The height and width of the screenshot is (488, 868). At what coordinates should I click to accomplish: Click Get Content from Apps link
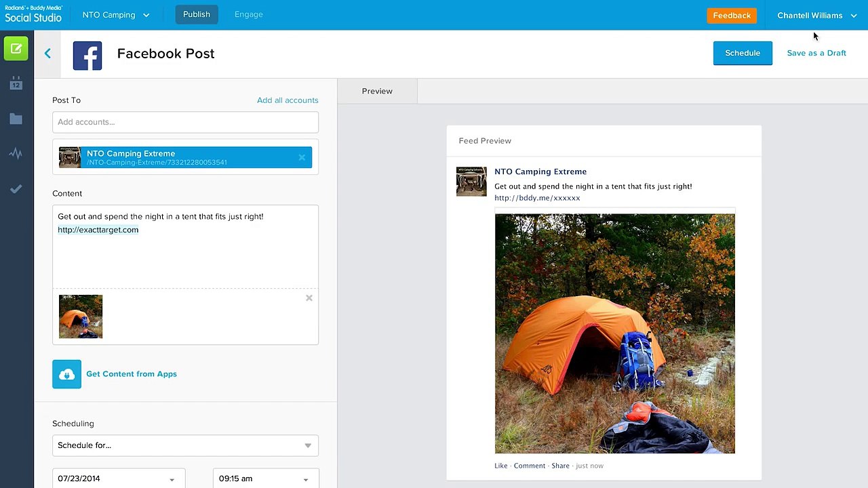click(132, 374)
